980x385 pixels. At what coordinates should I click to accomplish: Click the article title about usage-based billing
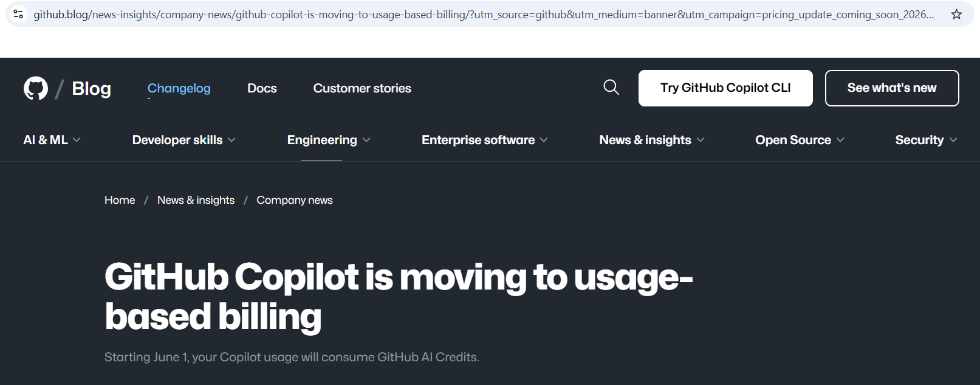tap(399, 297)
